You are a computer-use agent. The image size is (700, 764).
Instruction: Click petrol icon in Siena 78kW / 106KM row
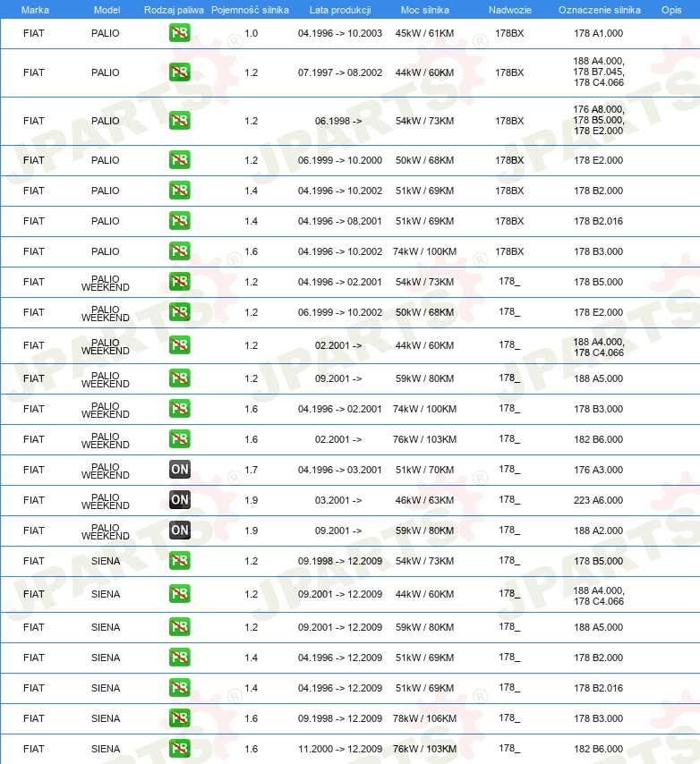click(179, 718)
